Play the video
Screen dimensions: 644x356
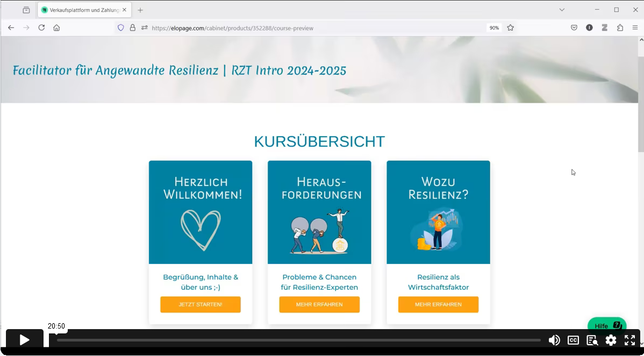click(x=24, y=340)
